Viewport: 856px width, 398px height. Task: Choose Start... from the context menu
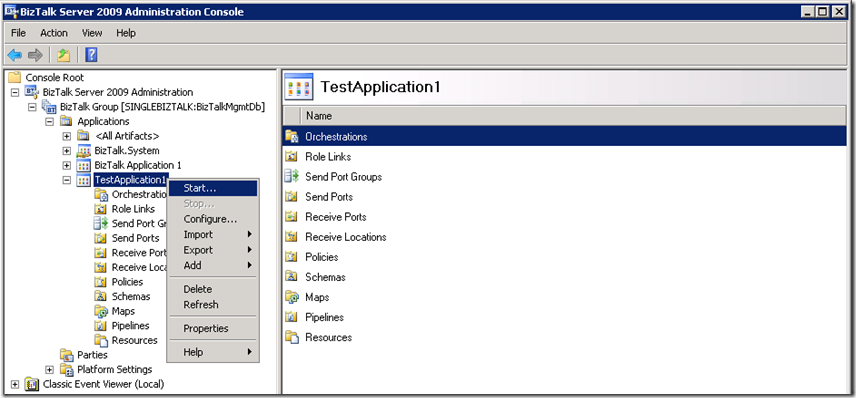click(213, 188)
